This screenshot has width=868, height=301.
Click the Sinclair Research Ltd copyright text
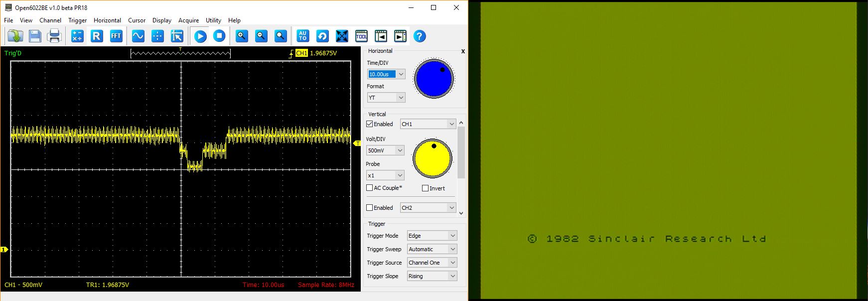click(x=647, y=239)
